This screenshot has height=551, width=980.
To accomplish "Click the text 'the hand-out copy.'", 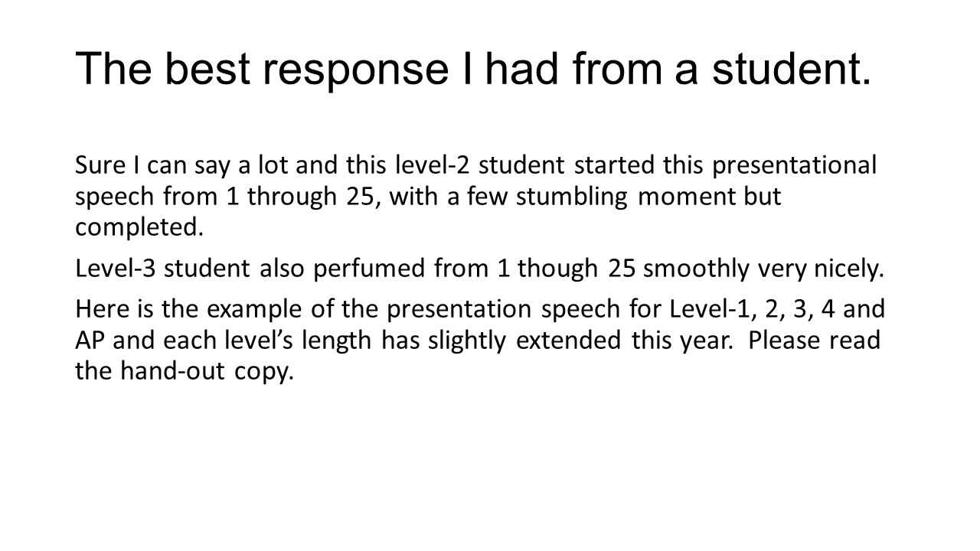I will (x=185, y=373).
